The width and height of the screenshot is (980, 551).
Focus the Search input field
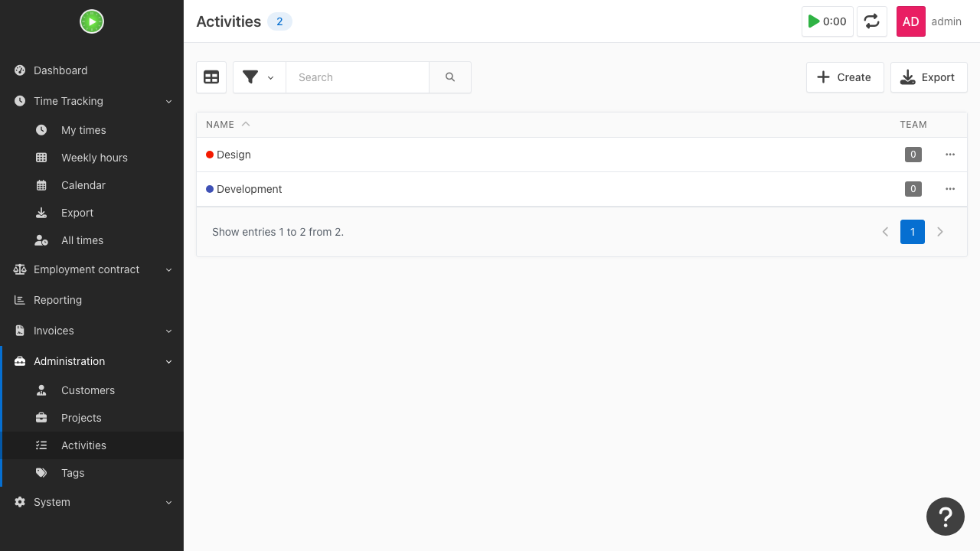pos(358,77)
